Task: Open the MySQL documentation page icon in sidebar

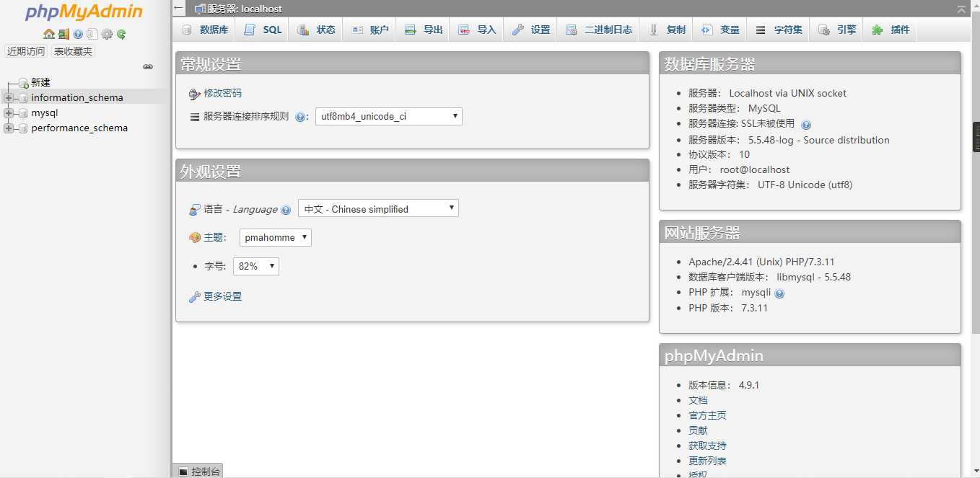Action: click(x=92, y=34)
